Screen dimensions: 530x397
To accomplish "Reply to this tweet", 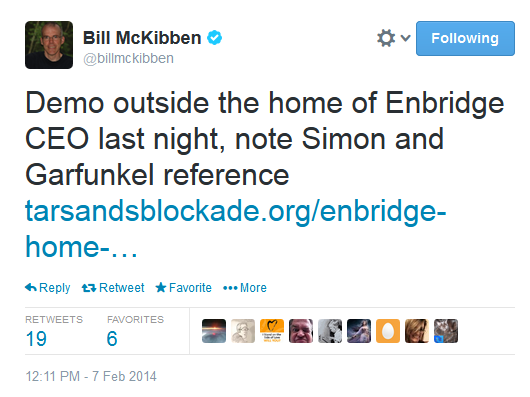I will [x=48, y=288].
